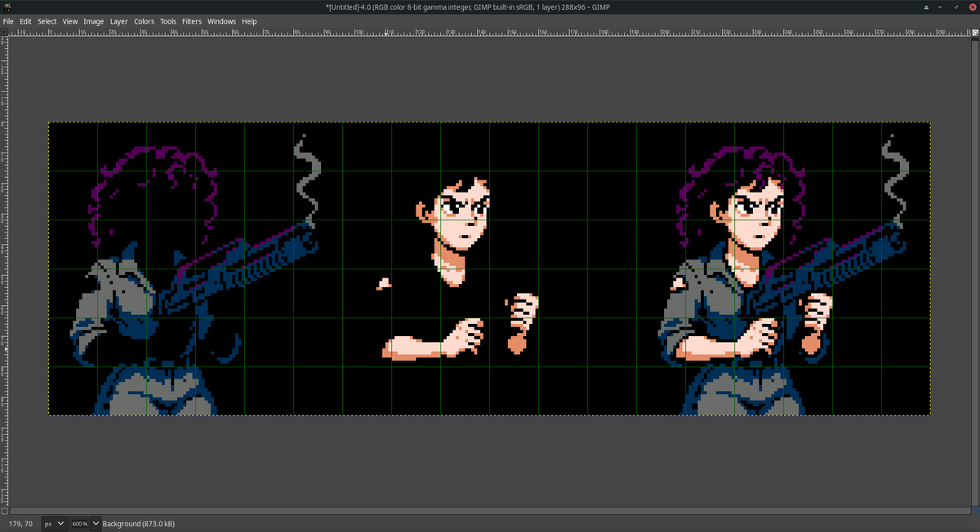The image size is (980, 532).
Task: Click the horizontal scrollbar
Action: point(490,511)
